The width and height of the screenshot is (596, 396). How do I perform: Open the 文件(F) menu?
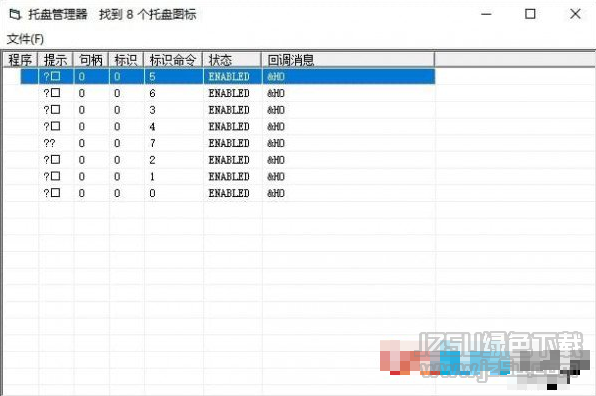25,39
